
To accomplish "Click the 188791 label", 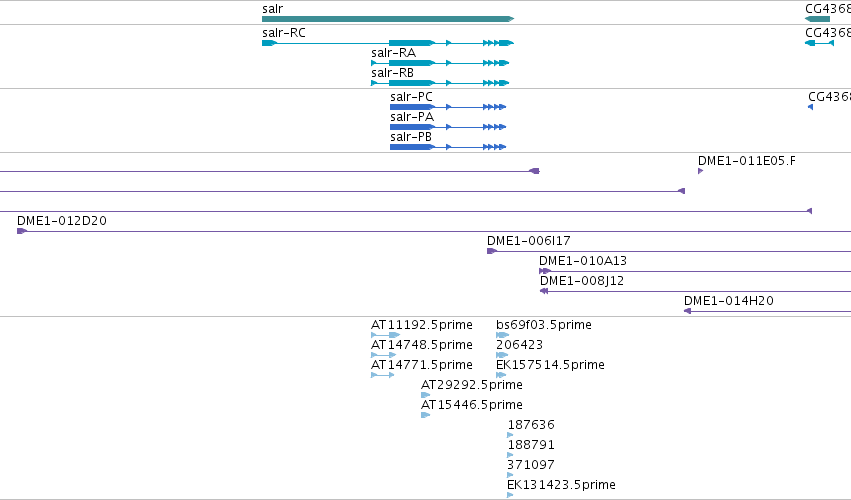I will 531,445.
